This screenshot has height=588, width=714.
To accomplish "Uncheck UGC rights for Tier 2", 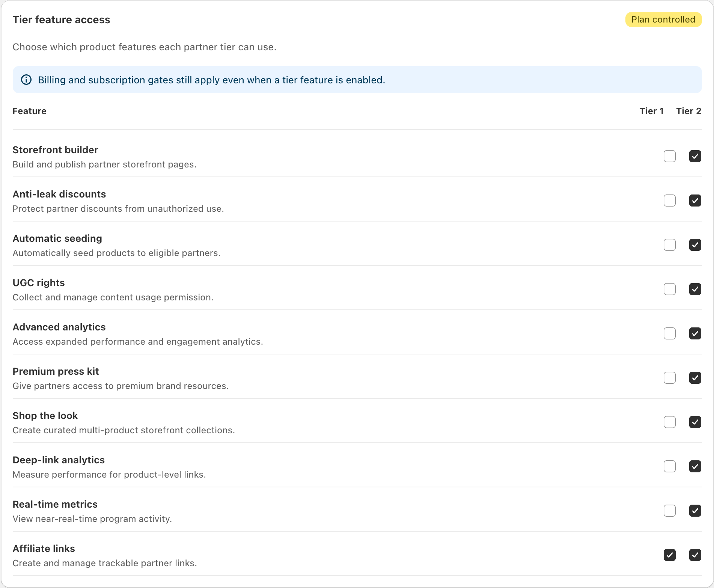I will point(695,289).
